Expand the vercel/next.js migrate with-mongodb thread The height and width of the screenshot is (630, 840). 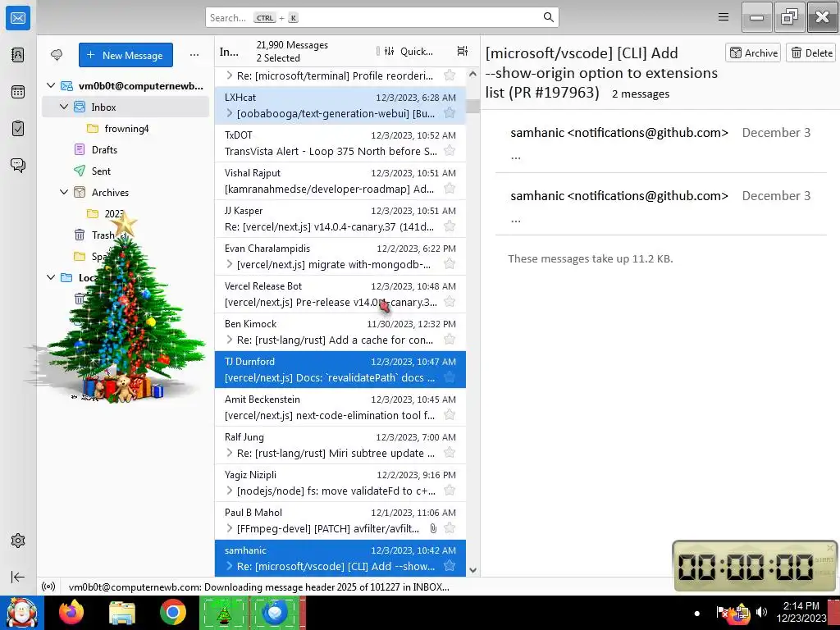230,264
